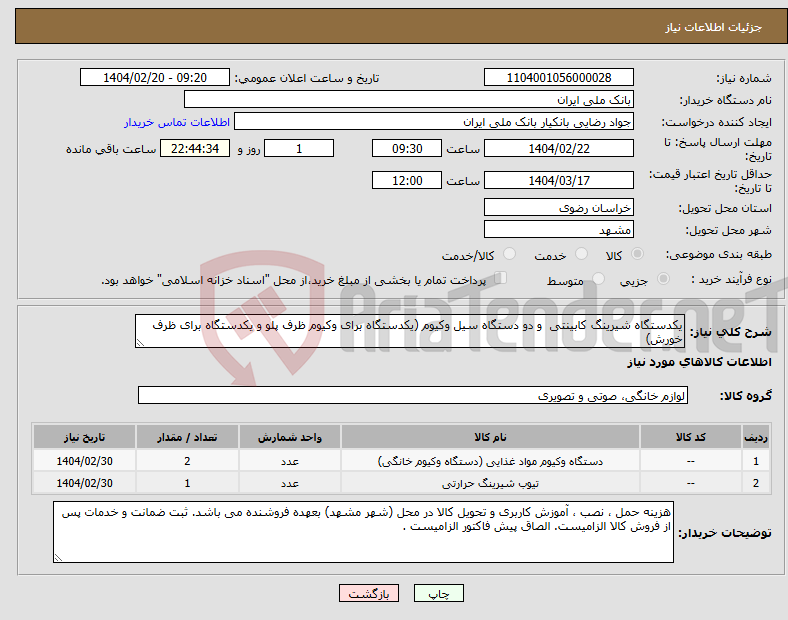
Task: Click the requester field جواد رضایی بانکیار
Action: (434, 122)
